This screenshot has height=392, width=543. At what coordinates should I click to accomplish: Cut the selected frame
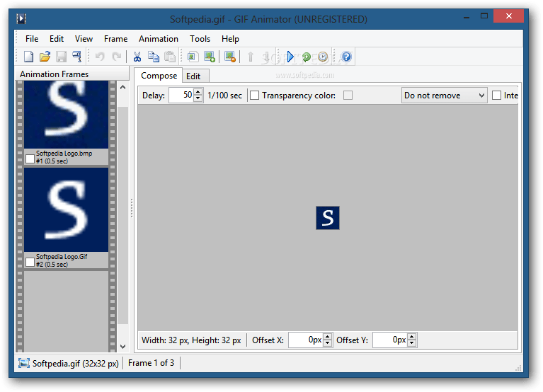coord(137,57)
